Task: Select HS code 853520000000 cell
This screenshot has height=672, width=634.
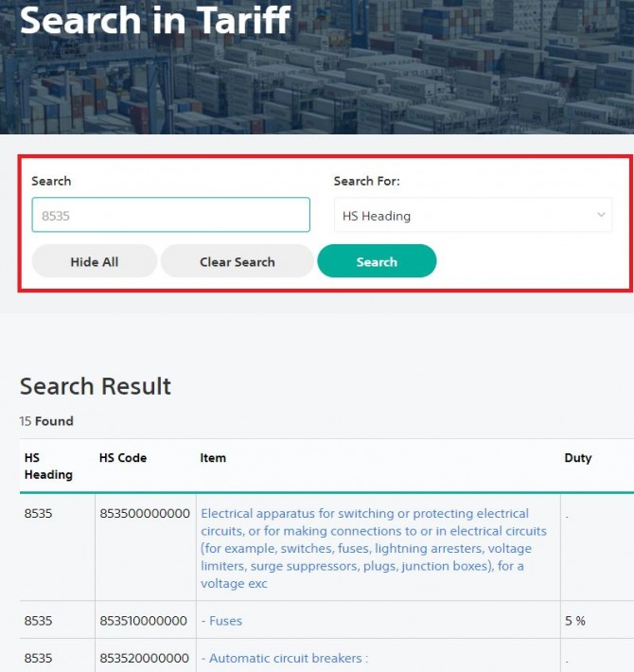Action: (145, 658)
